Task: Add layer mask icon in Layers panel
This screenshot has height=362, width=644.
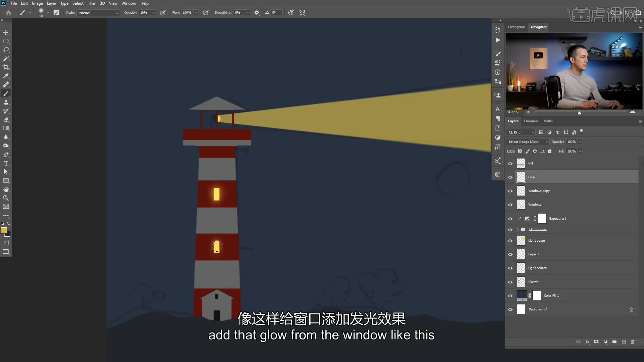Action: tap(596, 342)
